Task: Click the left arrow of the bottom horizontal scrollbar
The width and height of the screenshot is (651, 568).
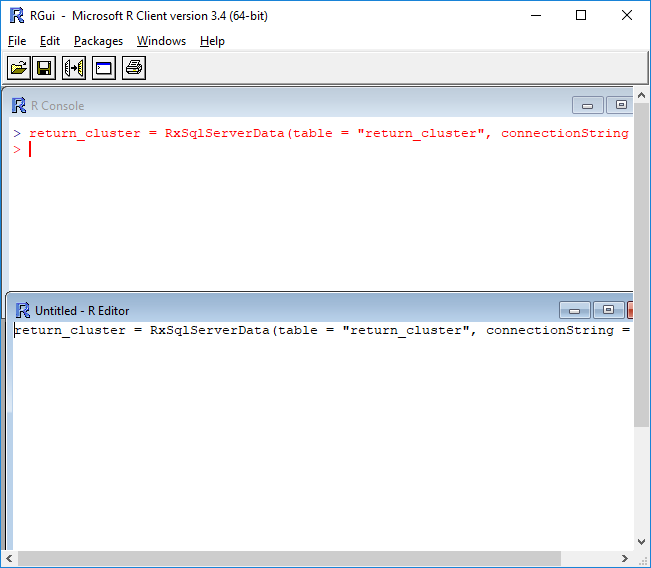Action: tap(10, 558)
